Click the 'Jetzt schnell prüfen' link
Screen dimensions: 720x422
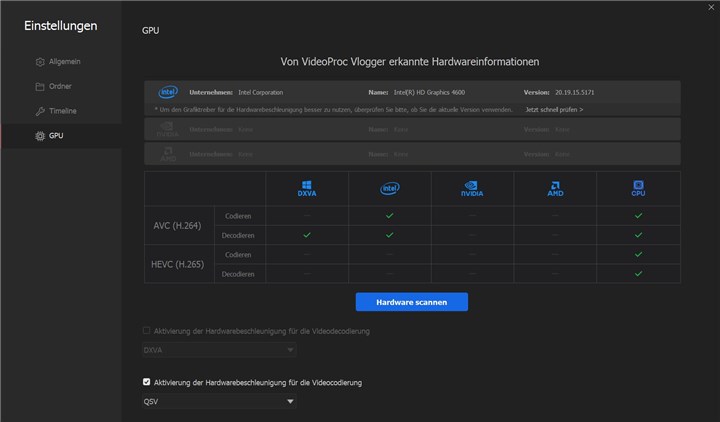[554, 109]
